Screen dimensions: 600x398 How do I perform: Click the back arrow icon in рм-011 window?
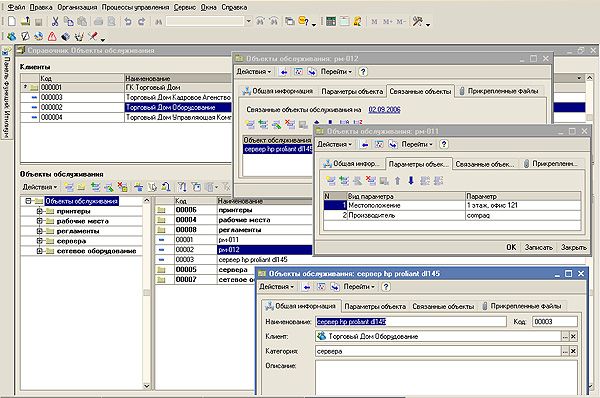pos(365,145)
